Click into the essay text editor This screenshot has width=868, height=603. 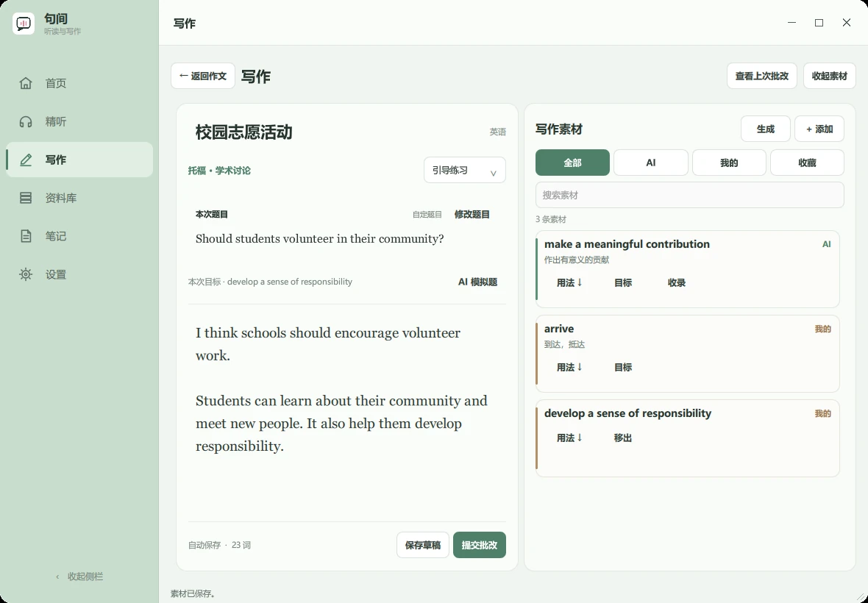[x=347, y=413]
